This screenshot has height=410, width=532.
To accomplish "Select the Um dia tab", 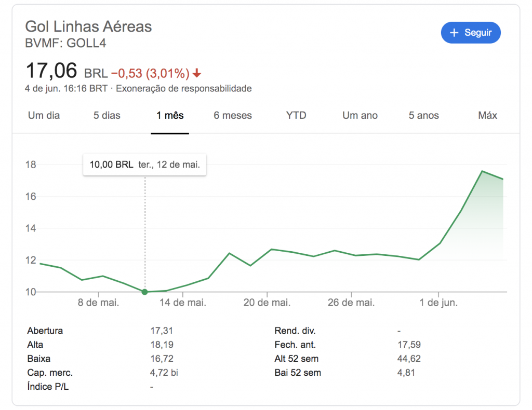I will 44,116.
